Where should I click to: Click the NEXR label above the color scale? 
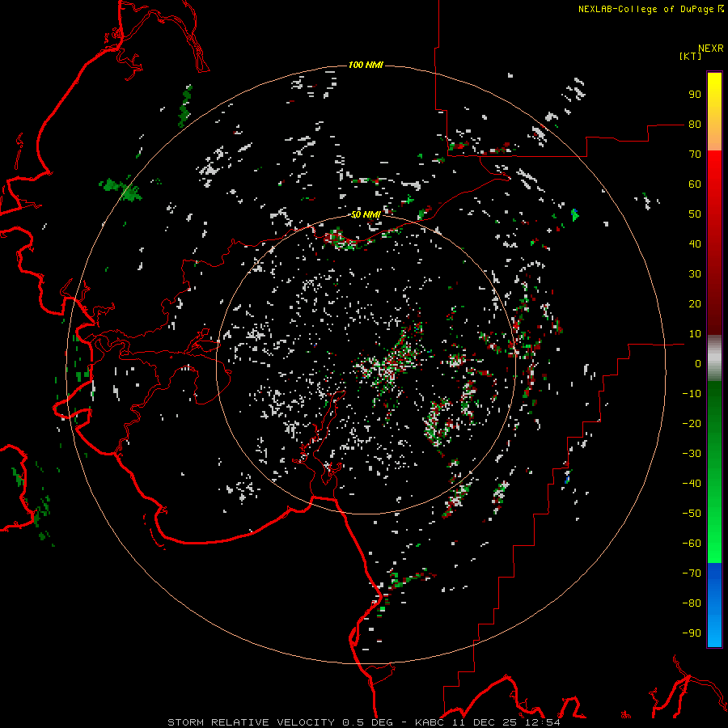coord(711,49)
